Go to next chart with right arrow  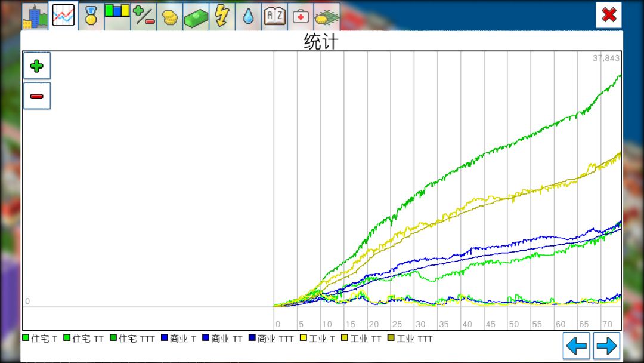pyautogui.click(x=606, y=346)
